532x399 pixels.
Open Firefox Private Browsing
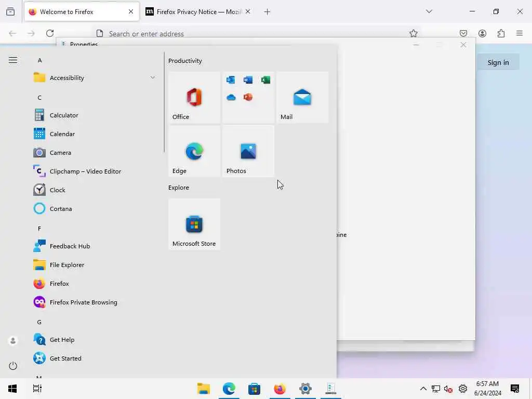coord(95,302)
